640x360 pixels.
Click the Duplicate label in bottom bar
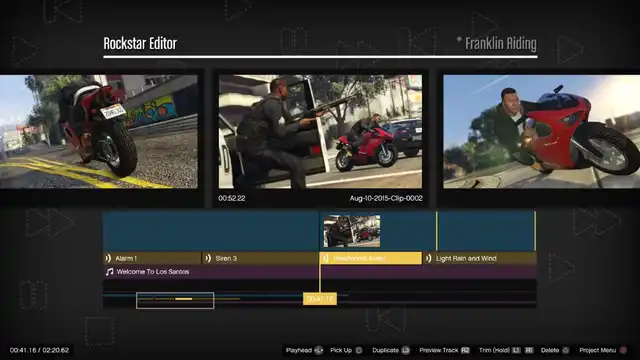[x=385, y=350]
